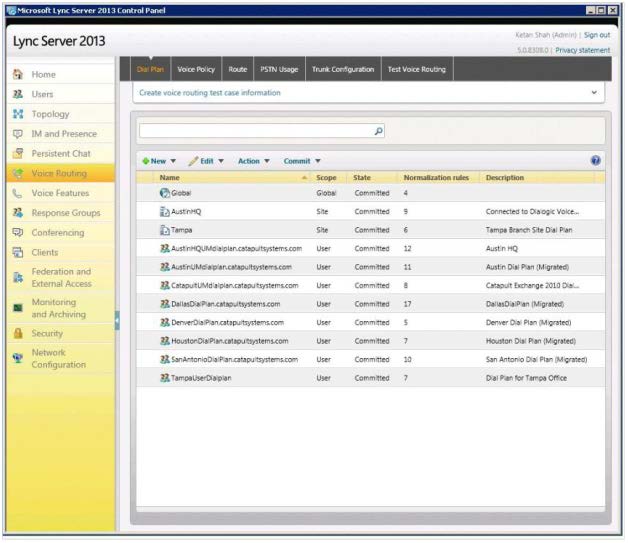This screenshot has height=543, width=628.
Task: Select the AustinUMdialplan.catapultsystems.com row
Action: (x=370, y=267)
